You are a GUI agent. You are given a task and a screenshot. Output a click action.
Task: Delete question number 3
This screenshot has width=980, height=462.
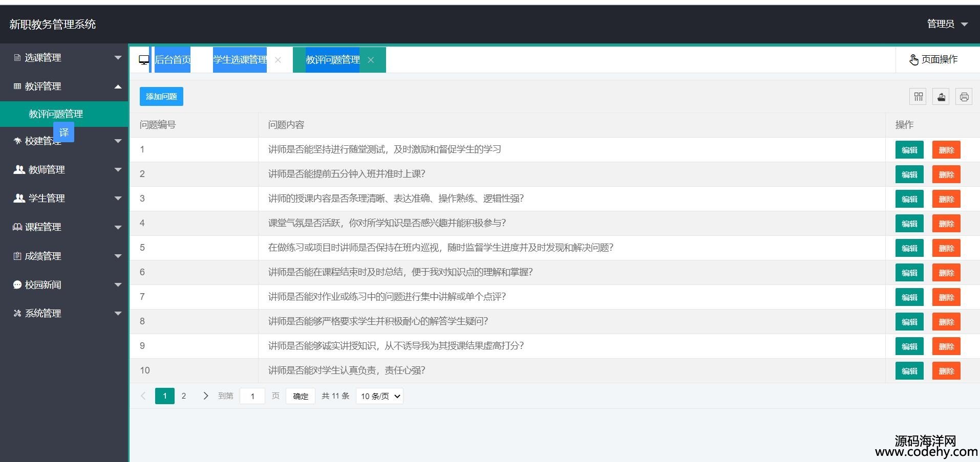(x=946, y=199)
